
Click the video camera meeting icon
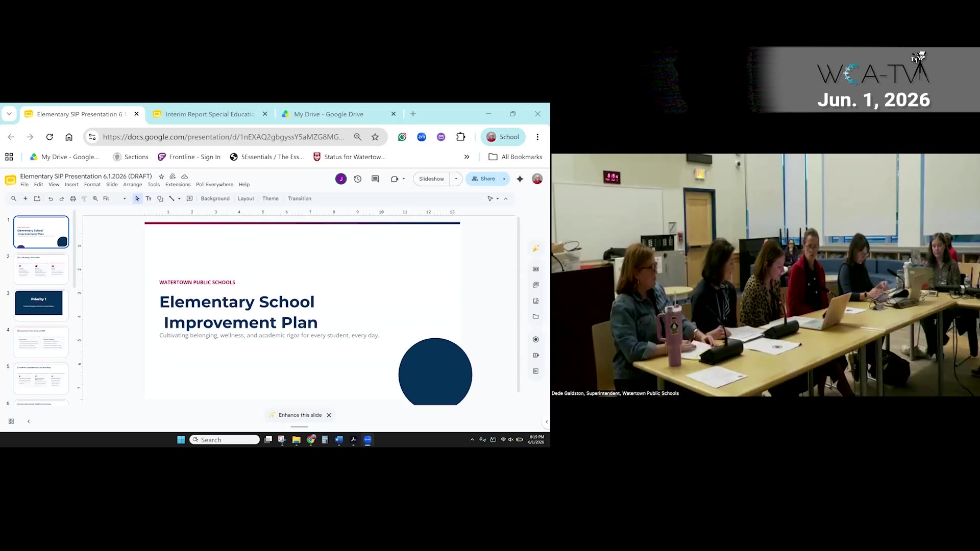click(x=394, y=179)
